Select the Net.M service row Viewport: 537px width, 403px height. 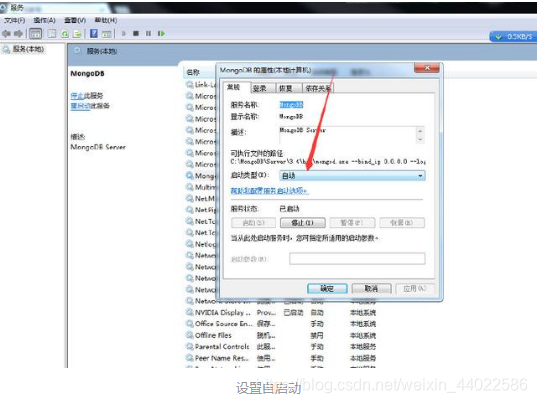[x=201, y=198]
